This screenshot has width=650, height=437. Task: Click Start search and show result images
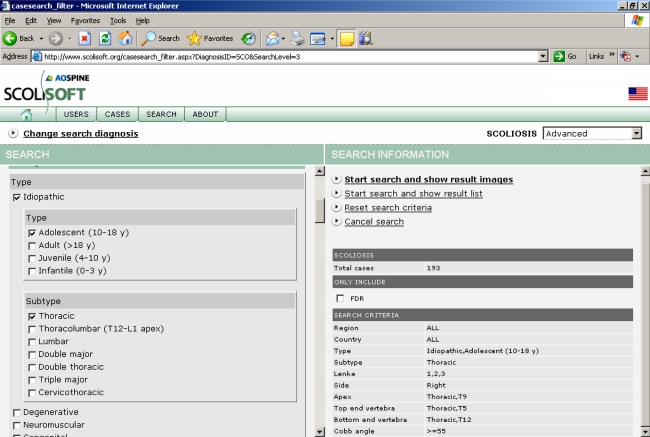pos(429,179)
